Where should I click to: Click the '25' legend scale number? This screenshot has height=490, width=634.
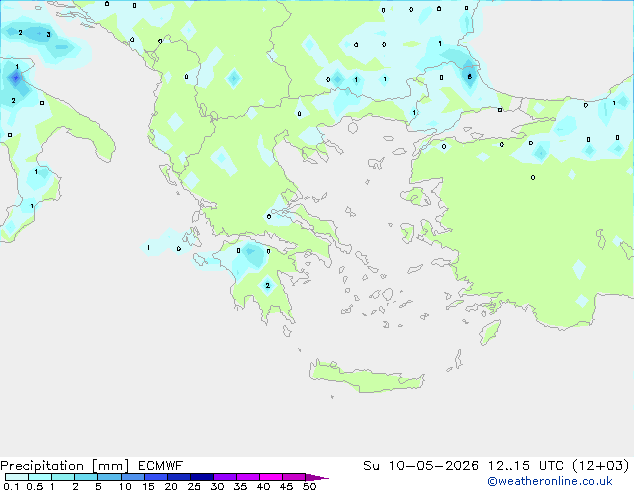194,486
